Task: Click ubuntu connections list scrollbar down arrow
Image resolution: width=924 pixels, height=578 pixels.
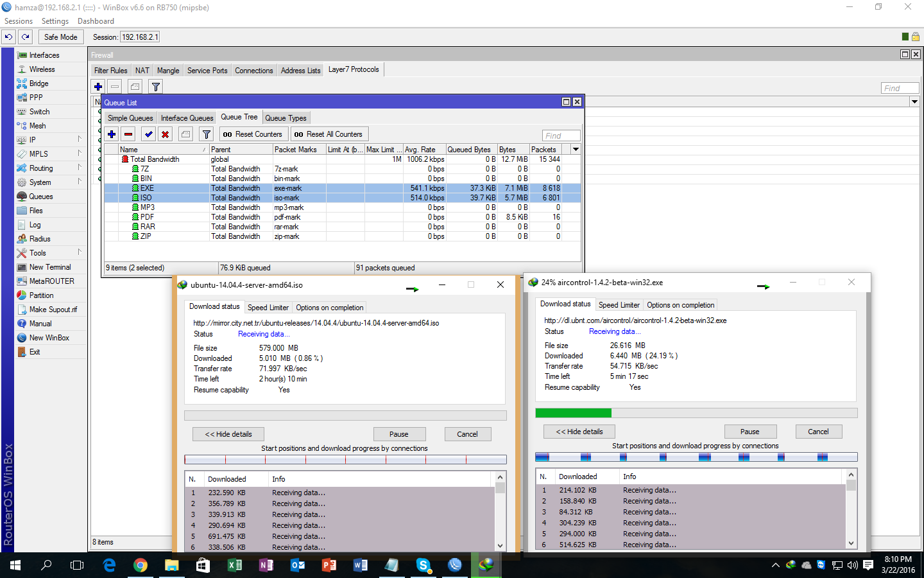Action: pyautogui.click(x=501, y=545)
